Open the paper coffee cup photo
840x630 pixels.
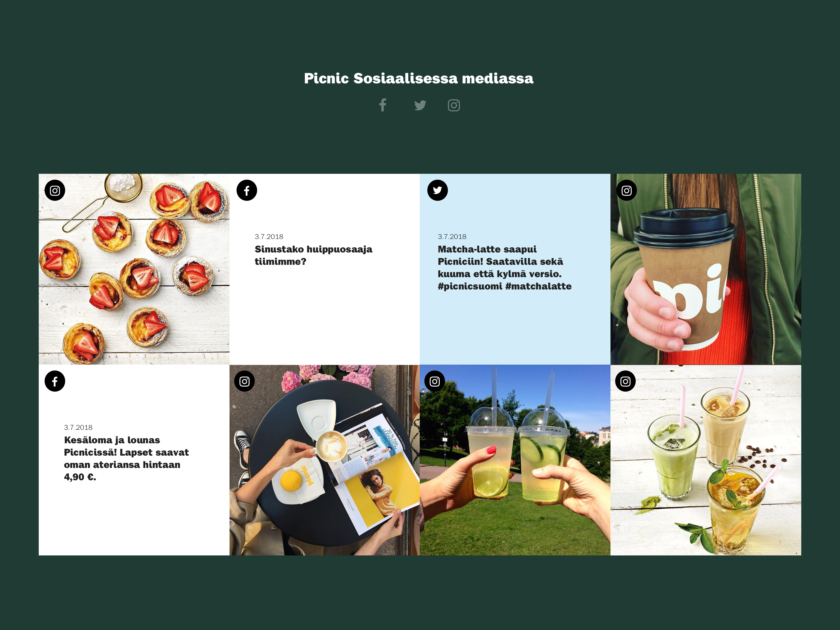(x=706, y=269)
